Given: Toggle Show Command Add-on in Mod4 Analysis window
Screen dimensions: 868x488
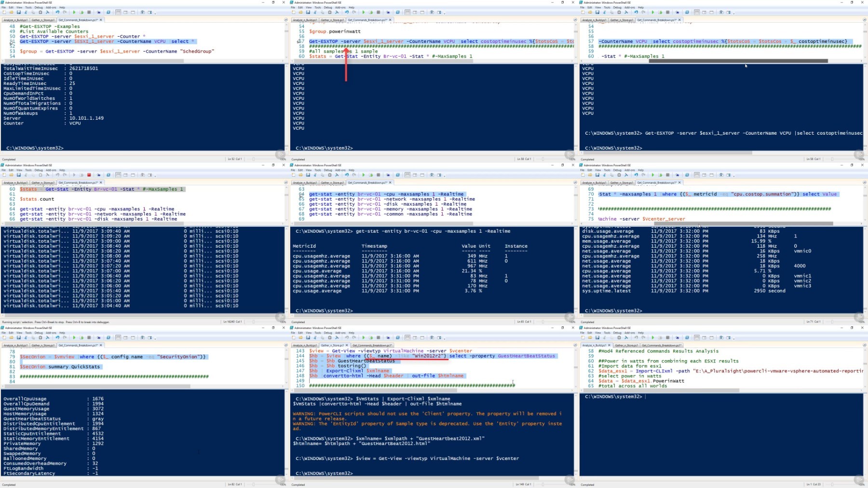Looking at the screenshot, I should click(x=729, y=338).
